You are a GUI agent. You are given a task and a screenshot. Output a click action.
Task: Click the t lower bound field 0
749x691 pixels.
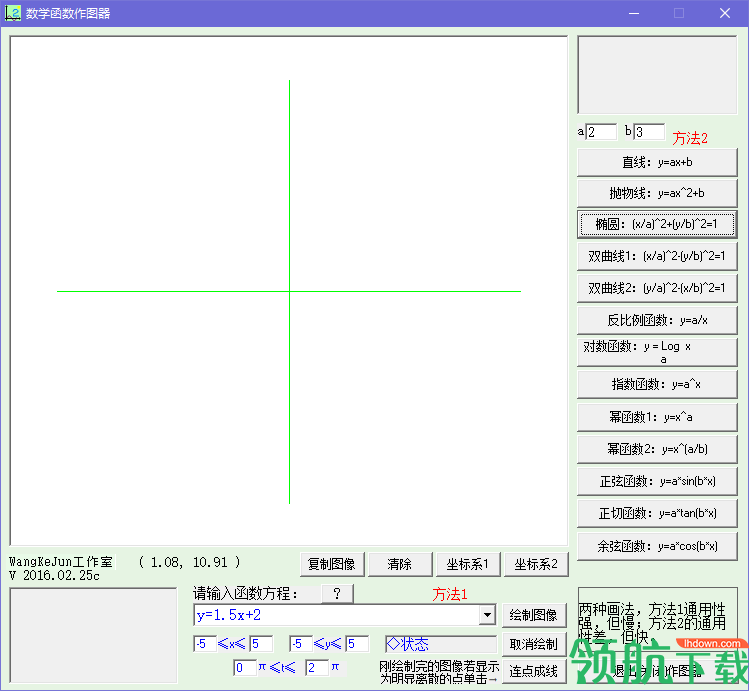[x=245, y=668]
